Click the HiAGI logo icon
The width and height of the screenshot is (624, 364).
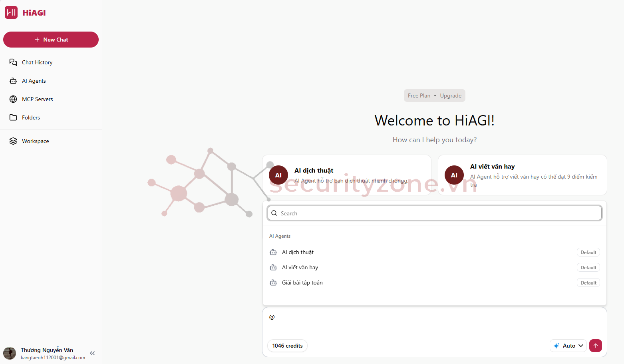tap(11, 12)
